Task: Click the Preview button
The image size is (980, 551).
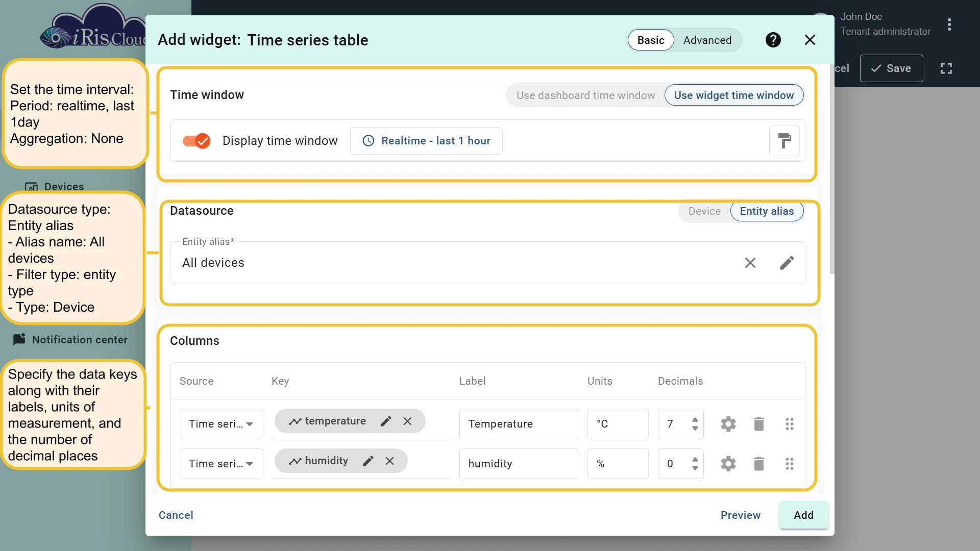Action: pos(741,515)
